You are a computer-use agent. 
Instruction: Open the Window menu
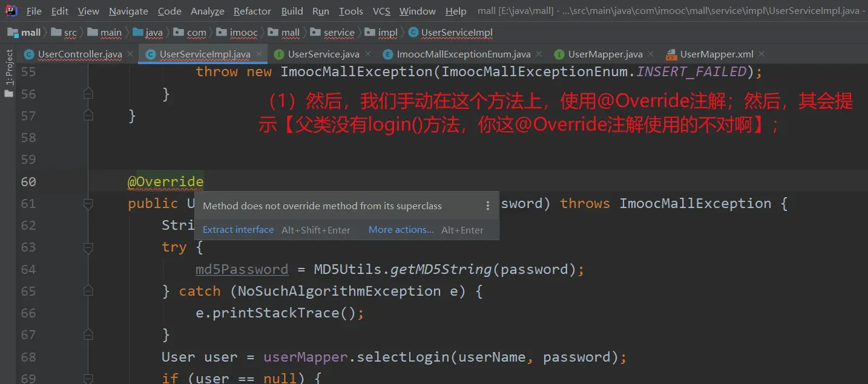(x=418, y=11)
